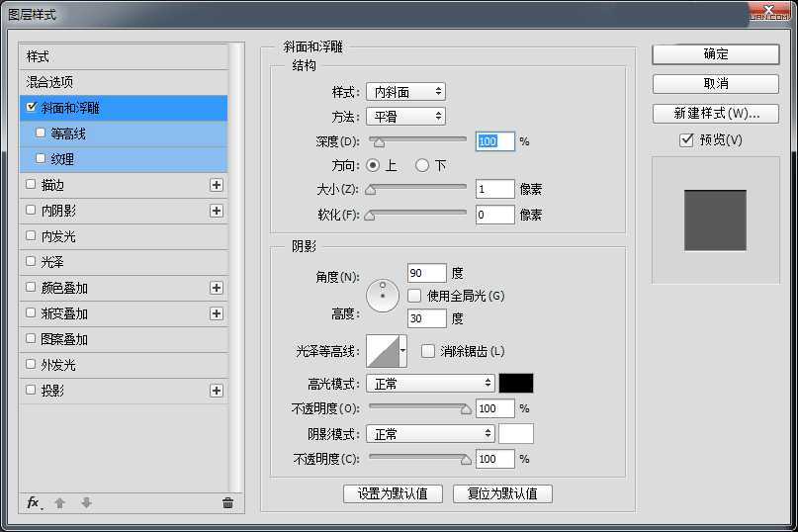Viewport: 798px width, 532px height.
Task: Click the black highlight color swatch
Action: click(x=516, y=384)
